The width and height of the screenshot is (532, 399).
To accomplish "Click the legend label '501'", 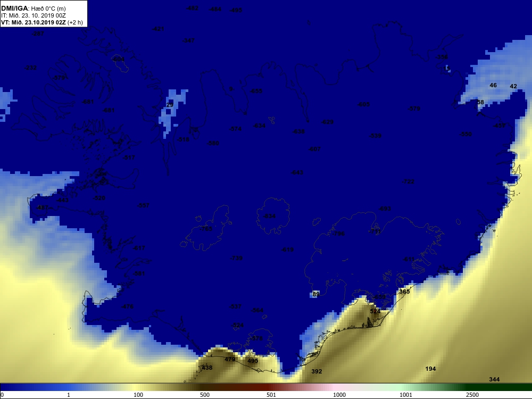I will [271, 395].
